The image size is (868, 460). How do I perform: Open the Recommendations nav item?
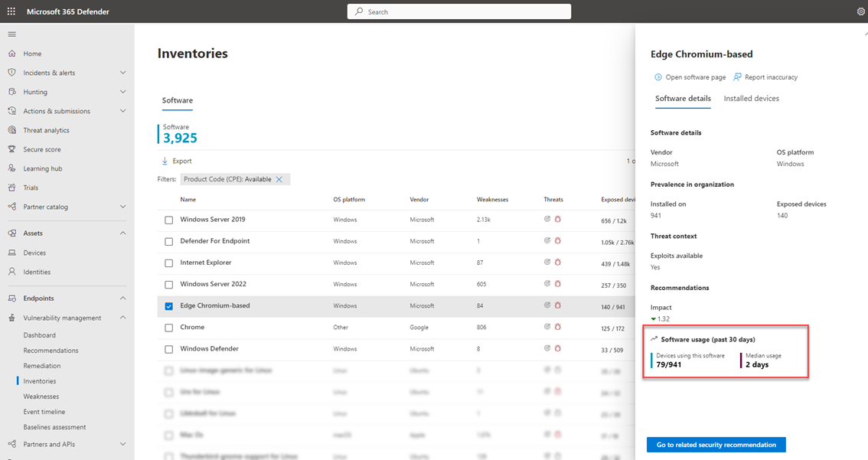click(x=51, y=351)
